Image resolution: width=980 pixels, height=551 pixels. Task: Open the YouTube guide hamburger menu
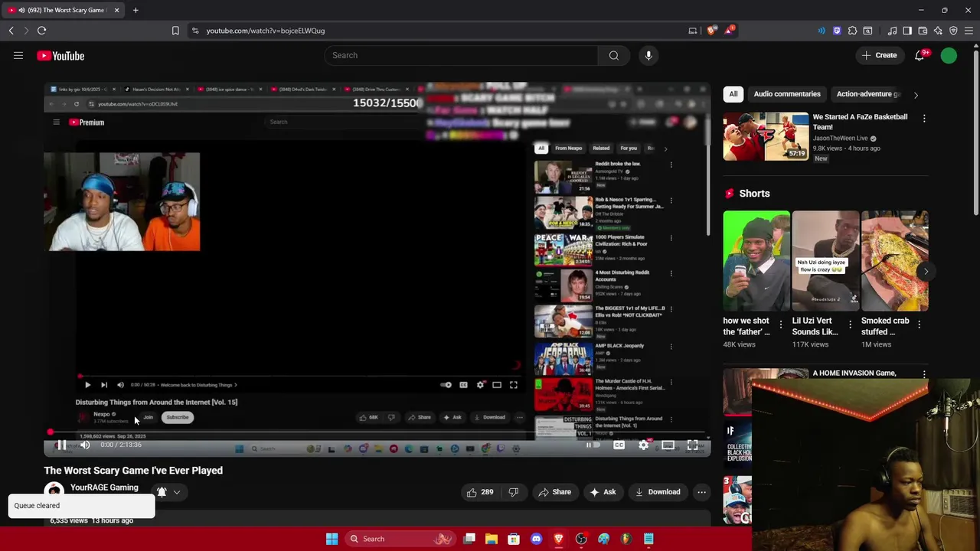click(x=18, y=55)
